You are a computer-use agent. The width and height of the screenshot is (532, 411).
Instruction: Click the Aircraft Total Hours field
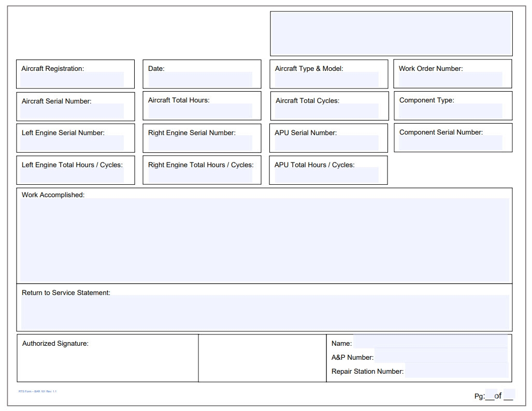(x=200, y=111)
